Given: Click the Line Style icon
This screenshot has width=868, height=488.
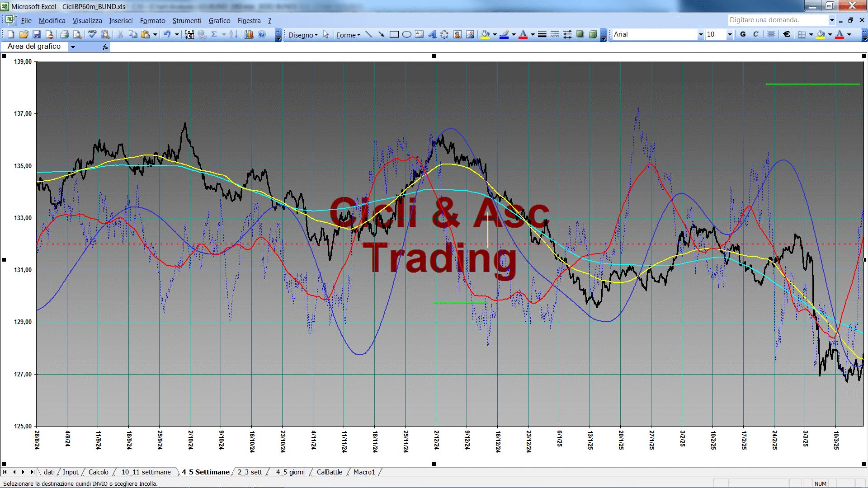Looking at the screenshot, I should click(542, 34).
